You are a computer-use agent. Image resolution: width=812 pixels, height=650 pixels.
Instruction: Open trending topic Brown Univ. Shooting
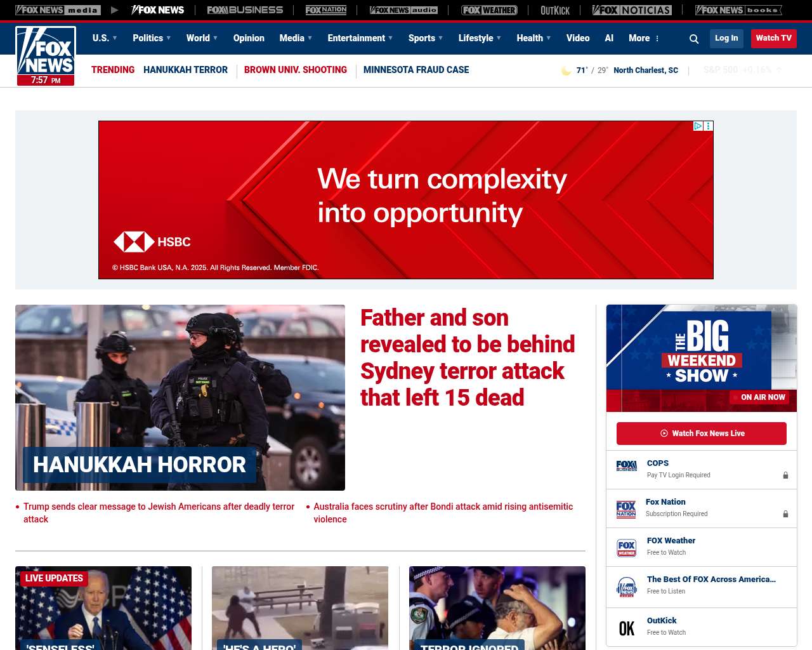click(296, 70)
